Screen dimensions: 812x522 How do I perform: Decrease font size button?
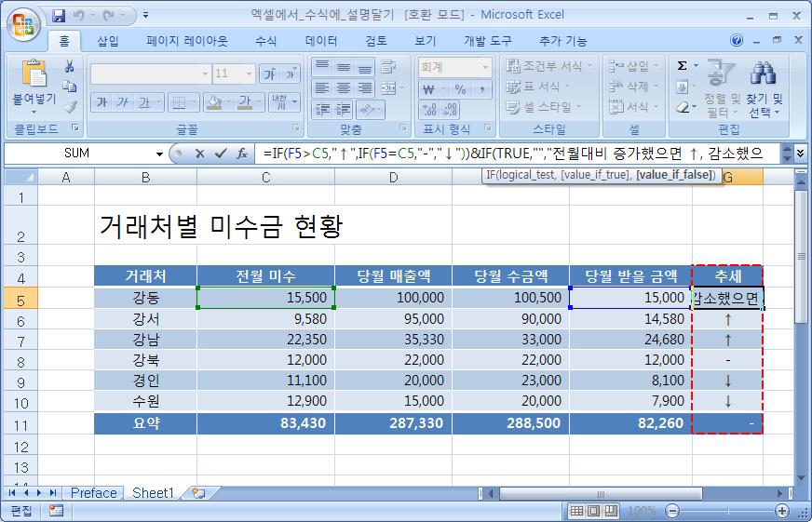coord(291,74)
